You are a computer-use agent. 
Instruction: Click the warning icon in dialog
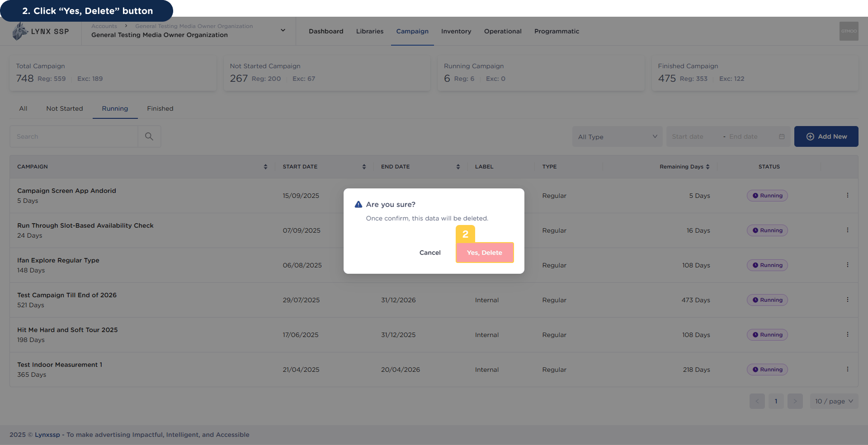[359, 204]
